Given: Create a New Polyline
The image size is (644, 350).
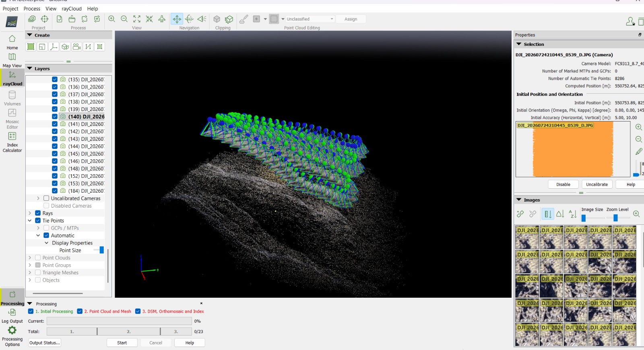Looking at the screenshot, I should tap(88, 47).
